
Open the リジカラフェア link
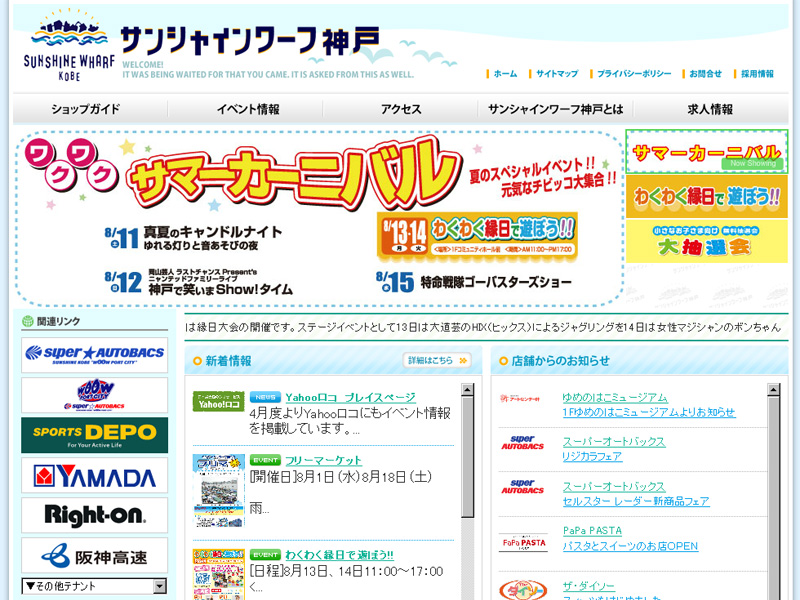[x=592, y=457]
